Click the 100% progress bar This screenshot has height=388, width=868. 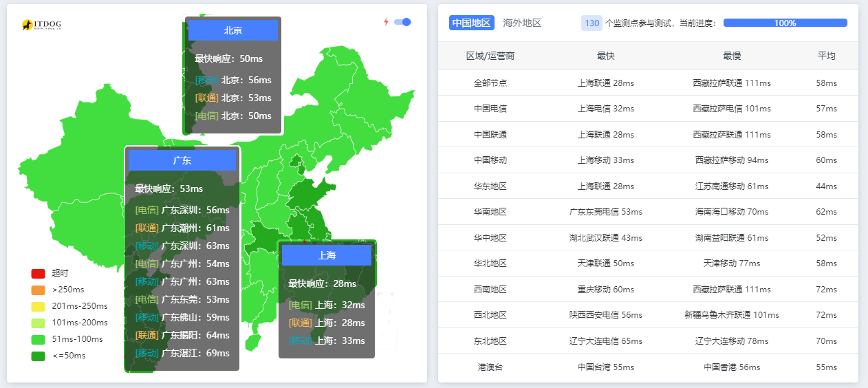tap(785, 23)
